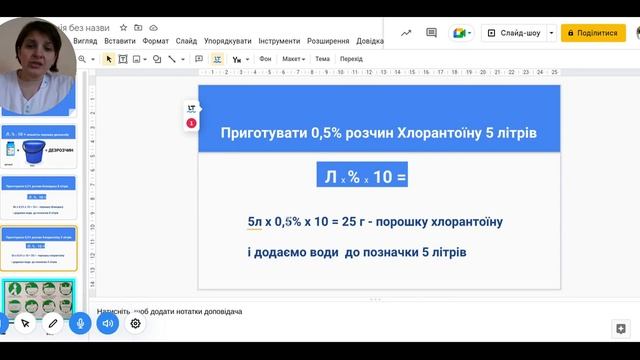Open the activity dashboard trend icon

(x=406, y=33)
